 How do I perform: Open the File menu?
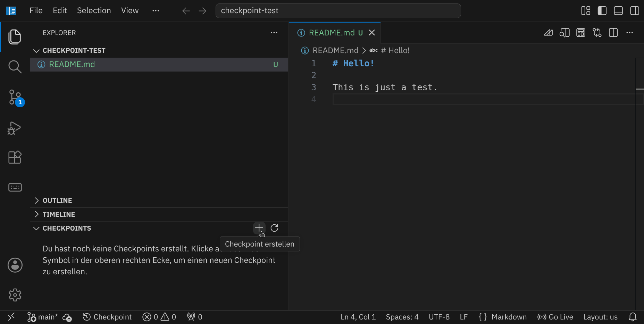(36, 11)
